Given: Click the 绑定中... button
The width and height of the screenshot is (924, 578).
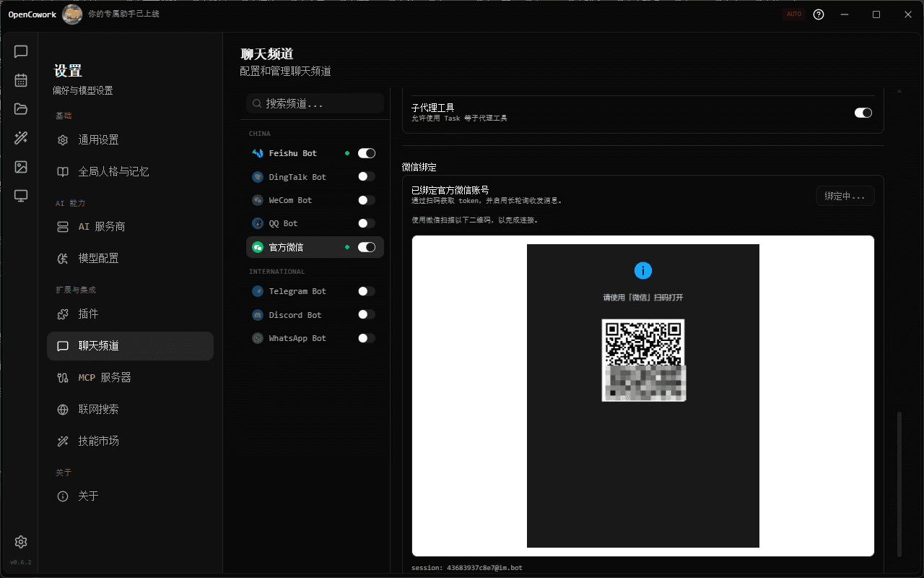Looking at the screenshot, I should (x=845, y=195).
